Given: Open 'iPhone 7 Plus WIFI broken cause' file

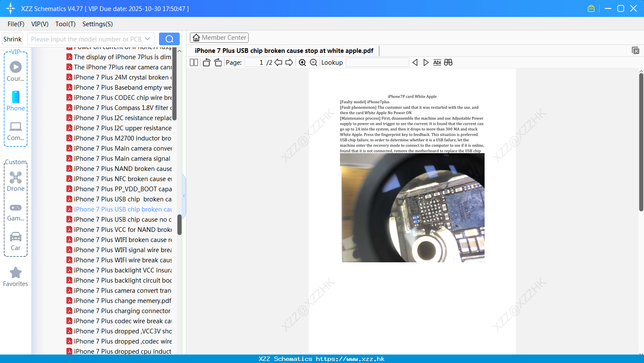Looking at the screenshot, I should [119, 240].
